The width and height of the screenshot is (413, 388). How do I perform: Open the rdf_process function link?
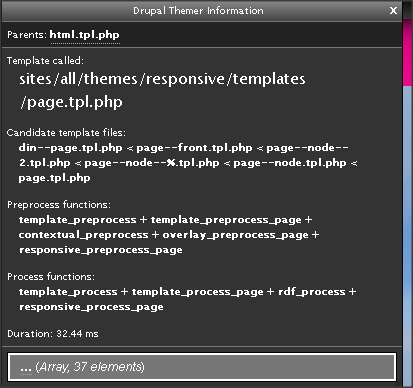(312, 292)
